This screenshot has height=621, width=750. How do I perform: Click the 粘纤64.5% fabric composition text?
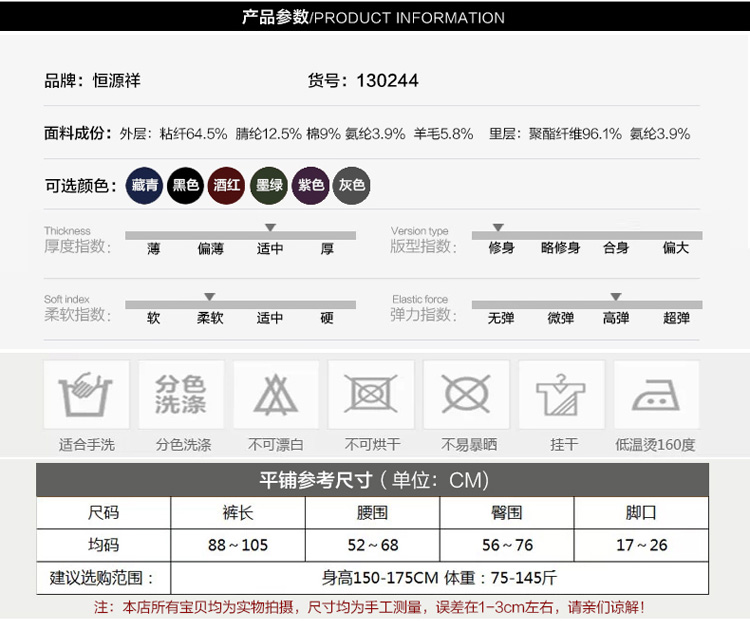(x=194, y=133)
